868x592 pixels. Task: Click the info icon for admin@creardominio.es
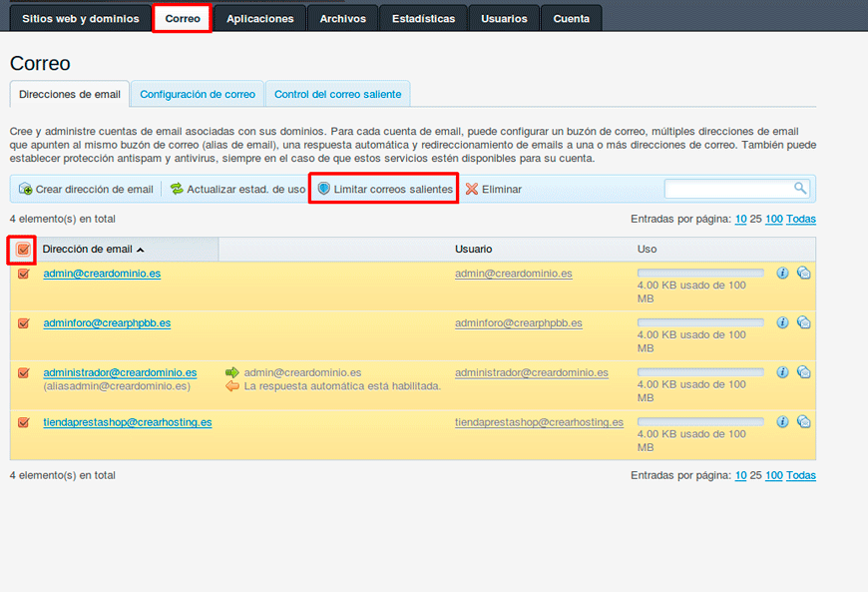tap(782, 273)
